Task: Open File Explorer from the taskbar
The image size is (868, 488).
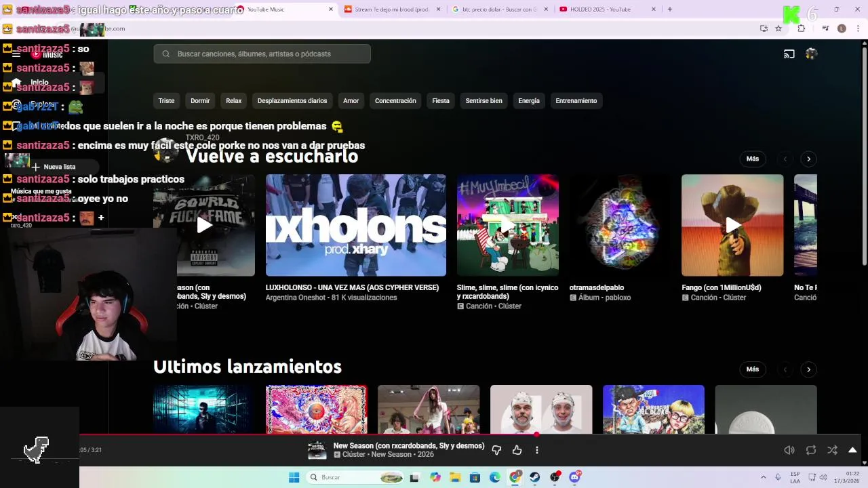Action: click(x=455, y=478)
